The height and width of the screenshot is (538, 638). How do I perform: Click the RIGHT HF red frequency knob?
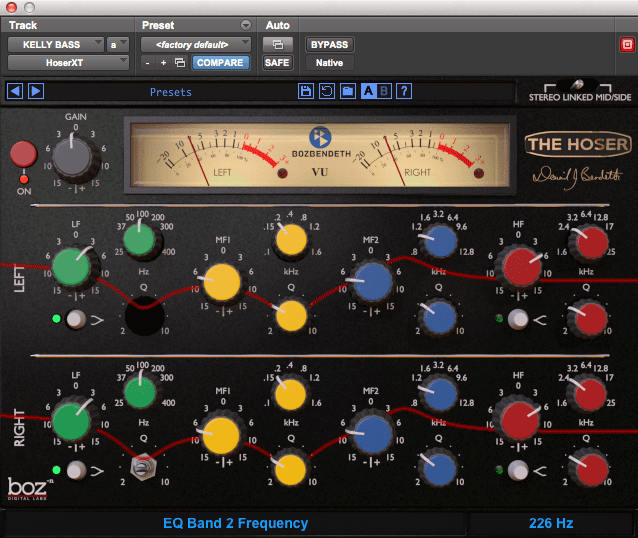click(x=588, y=394)
